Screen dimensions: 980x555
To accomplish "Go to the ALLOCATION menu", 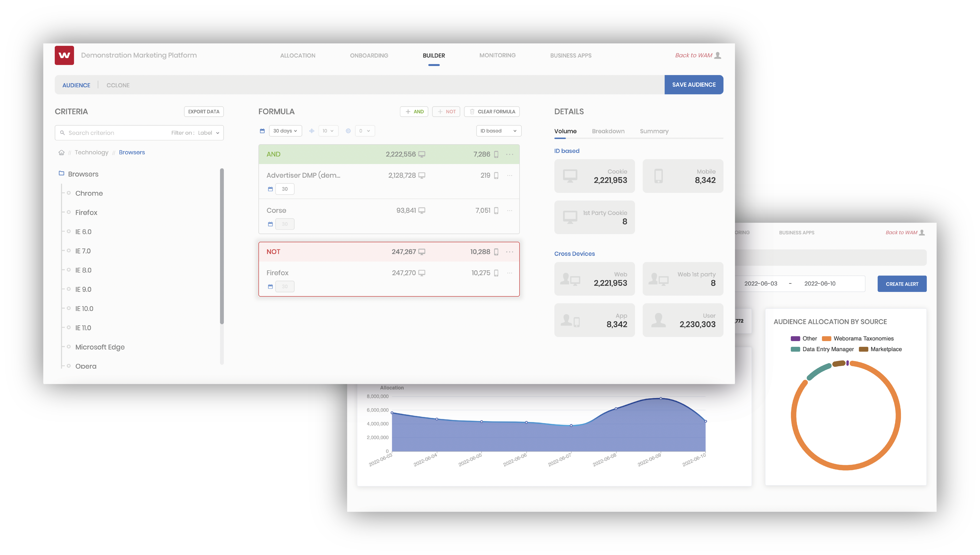I will [x=298, y=56].
